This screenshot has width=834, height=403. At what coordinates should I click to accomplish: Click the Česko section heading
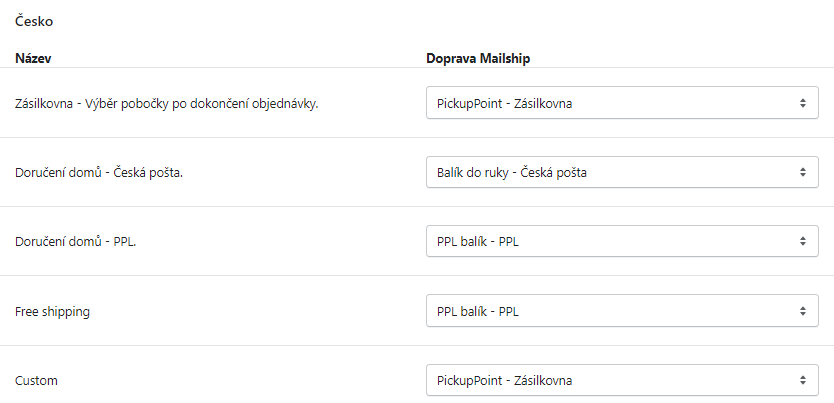point(34,20)
